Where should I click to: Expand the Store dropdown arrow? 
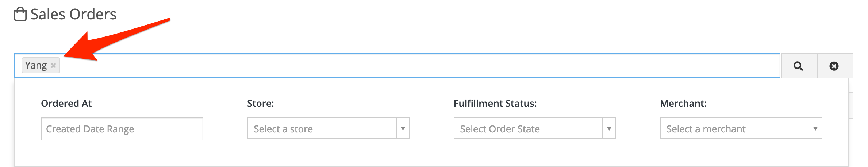pos(403,128)
